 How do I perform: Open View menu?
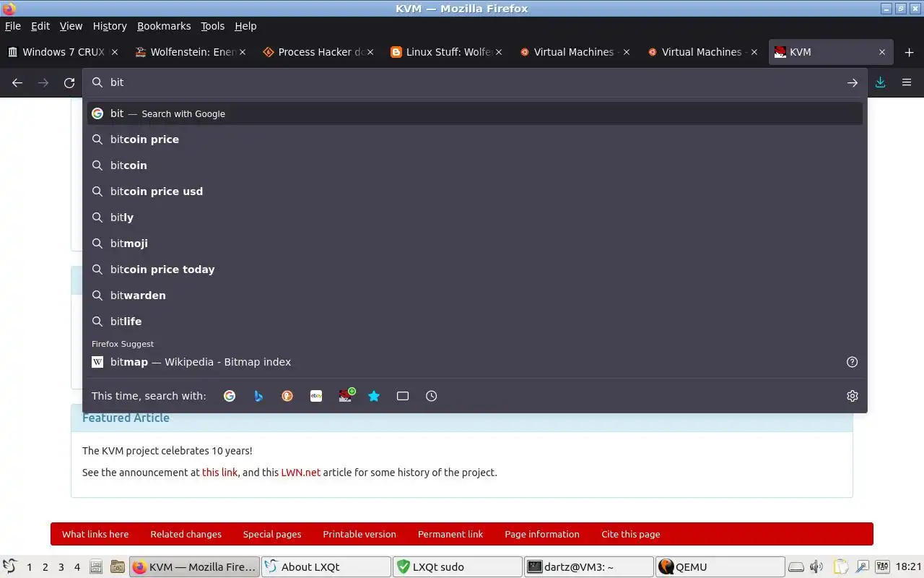71,26
